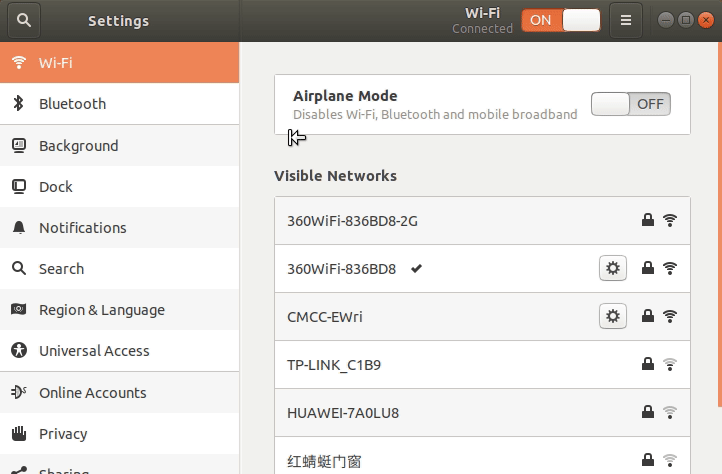Open settings gear for CMCC-EWri
The height and width of the screenshot is (474, 722).
[613, 316]
